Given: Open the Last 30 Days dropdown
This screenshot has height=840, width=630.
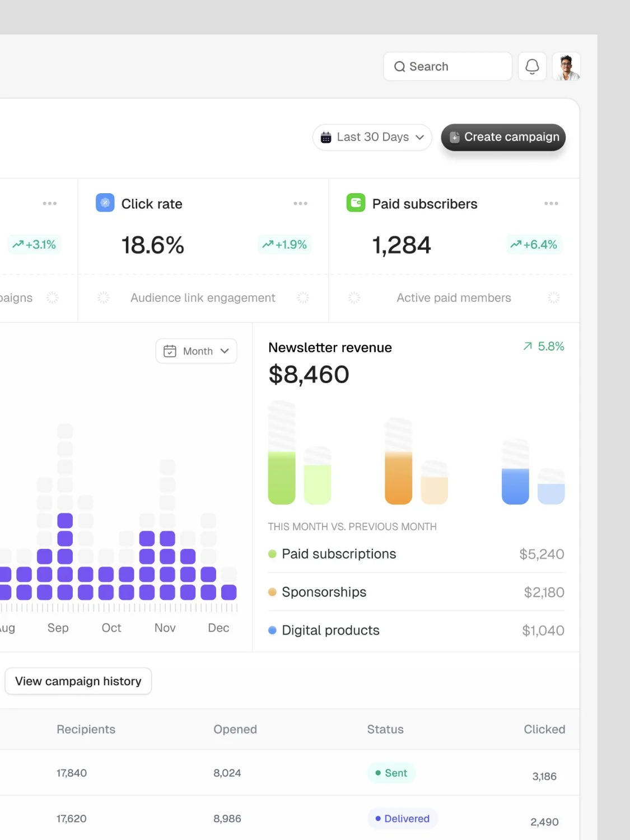Looking at the screenshot, I should coord(372,137).
